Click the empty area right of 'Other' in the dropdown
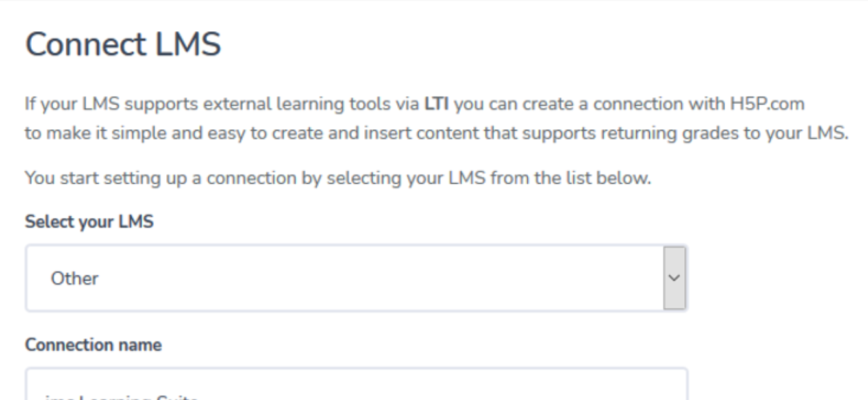The image size is (868, 400). point(390,278)
